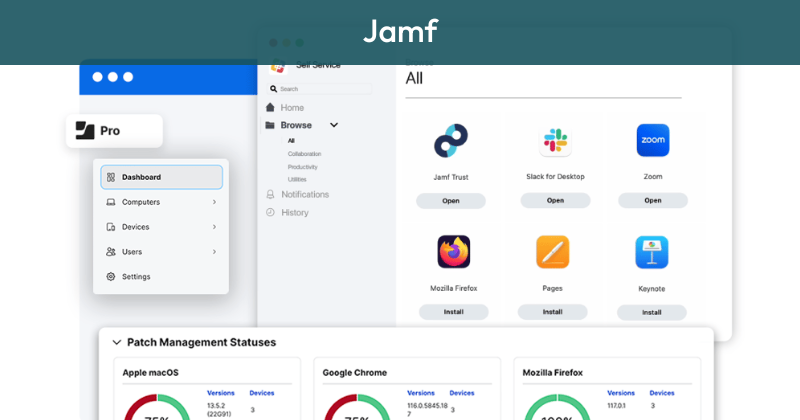800x420 pixels.
Task: Expand the Devices submenu chevron
Action: click(x=214, y=227)
